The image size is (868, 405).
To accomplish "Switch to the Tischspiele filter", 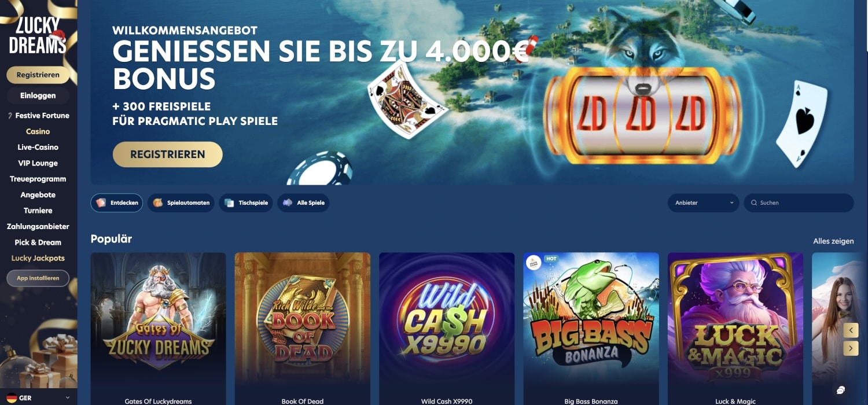I will (246, 203).
